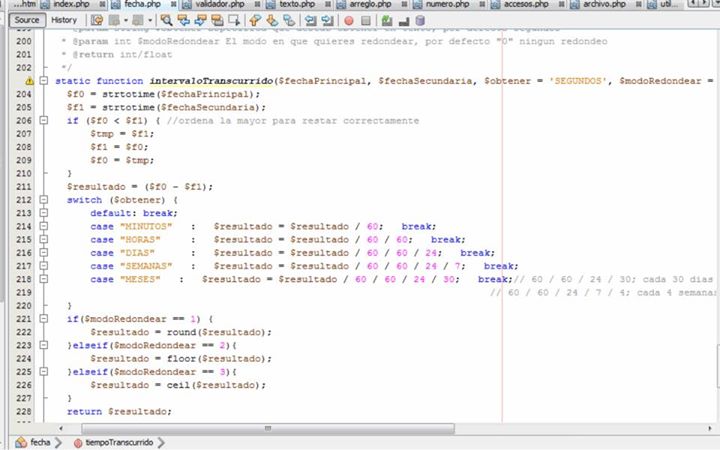This screenshot has width=720, height=450.
Task: Click the Stop Macro Recording square icon
Action: [x=366, y=20]
